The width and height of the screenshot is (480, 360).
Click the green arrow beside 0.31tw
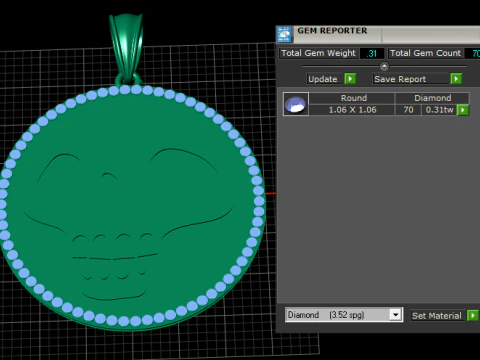tap(463, 110)
